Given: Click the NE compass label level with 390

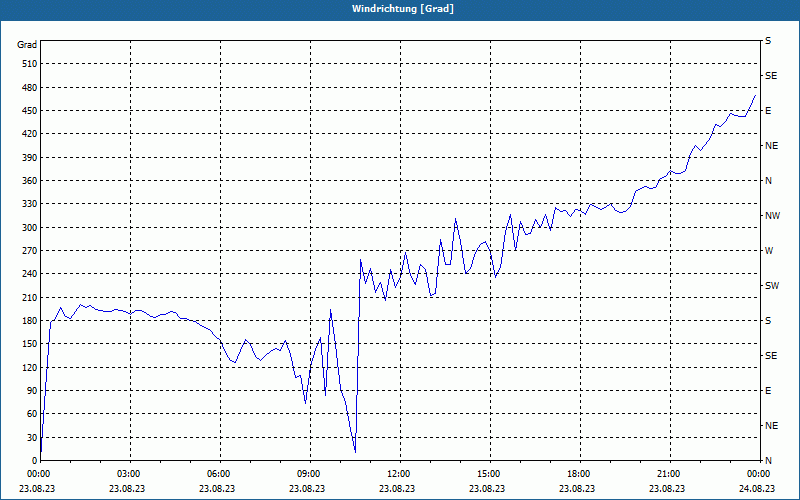Looking at the screenshot, I should (x=771, y=146).
